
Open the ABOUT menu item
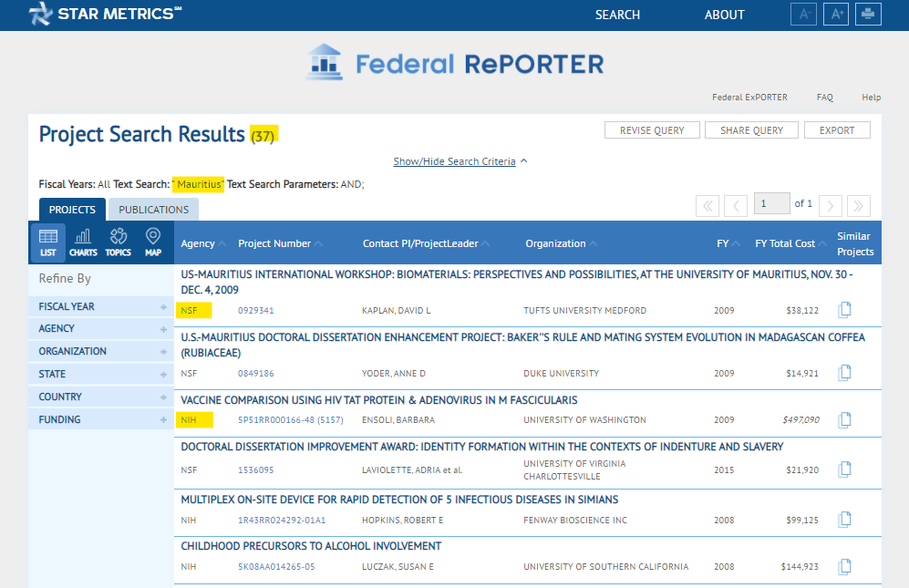[x=724, y=15]
